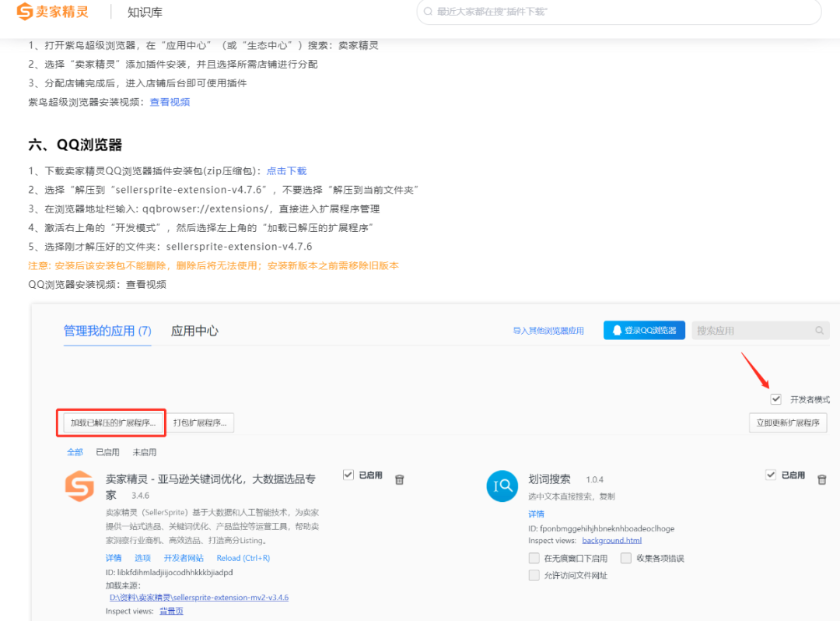The height and width of the screenshot is (621, 840).
Task: Delete 卖家精灵 extension via trash icon
Action: 400,479
